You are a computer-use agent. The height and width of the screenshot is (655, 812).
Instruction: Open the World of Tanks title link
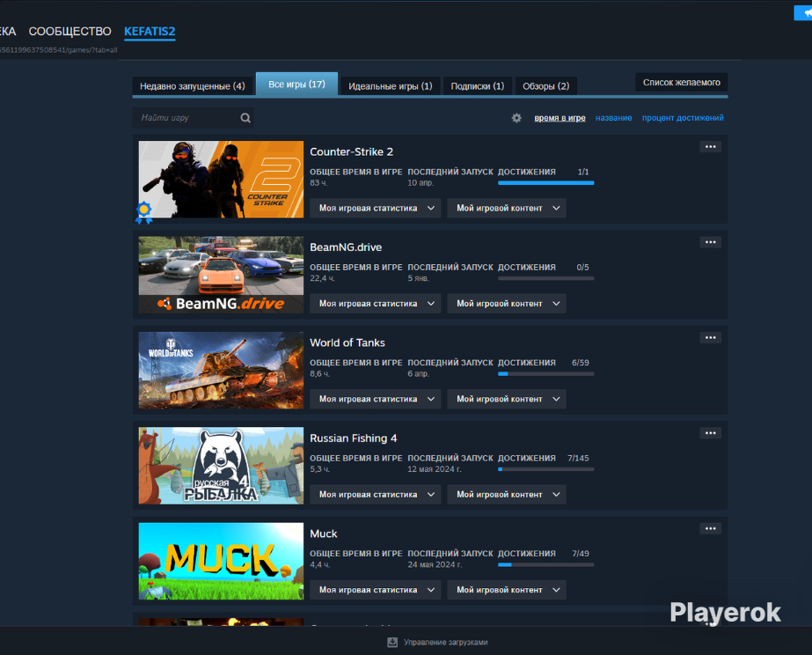coord(347,342)
